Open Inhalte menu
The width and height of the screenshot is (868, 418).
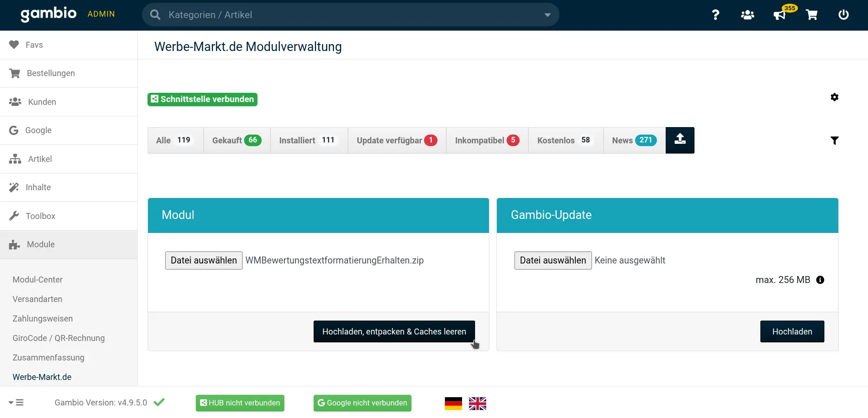point(69,187)
